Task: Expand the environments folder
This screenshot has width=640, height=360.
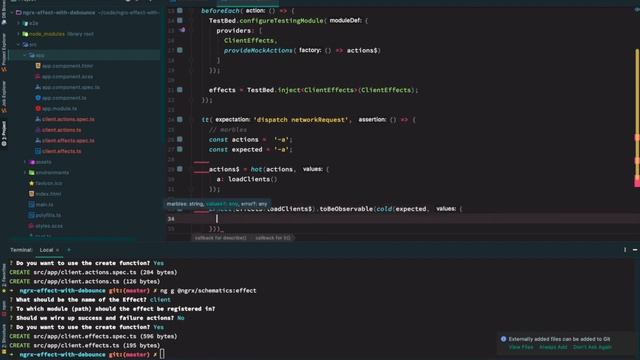Action: [x=25, y=172]
